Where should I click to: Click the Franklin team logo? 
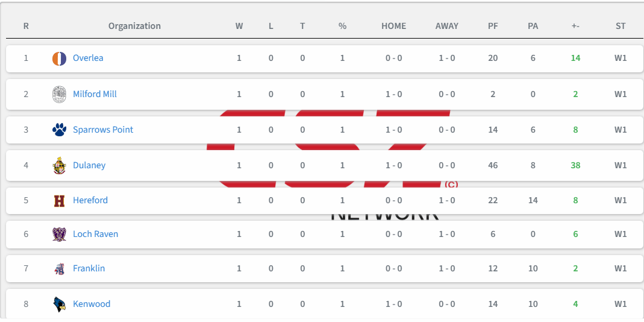coord(59,268)
